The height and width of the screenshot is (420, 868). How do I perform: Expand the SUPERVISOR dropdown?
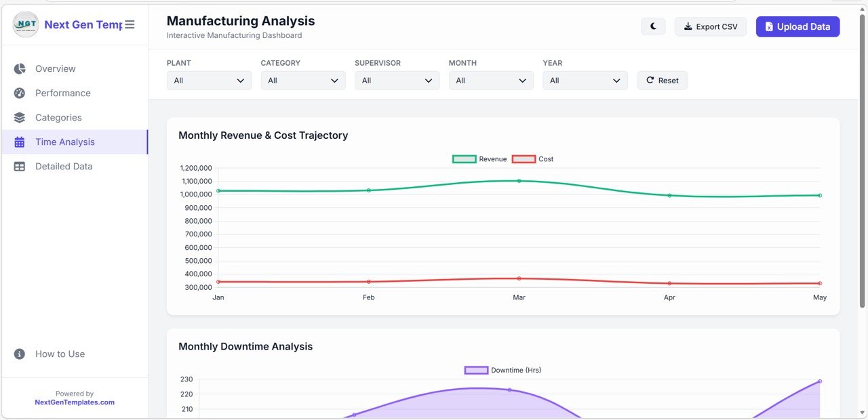(397, 80)
